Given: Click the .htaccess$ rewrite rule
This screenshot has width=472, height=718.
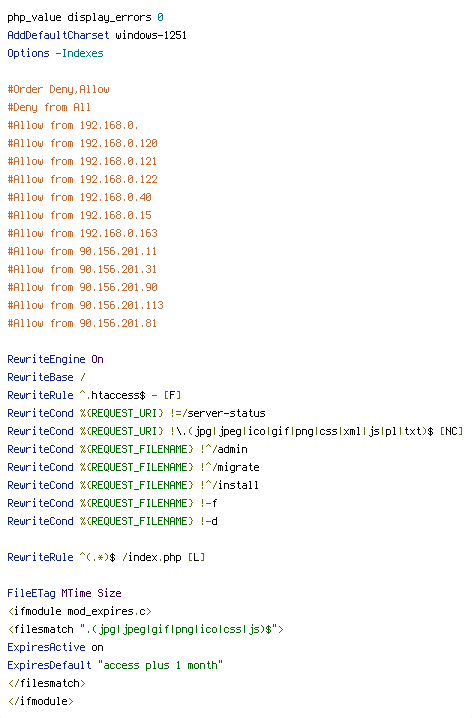Looking at the screenshot, I should point(94,395).
